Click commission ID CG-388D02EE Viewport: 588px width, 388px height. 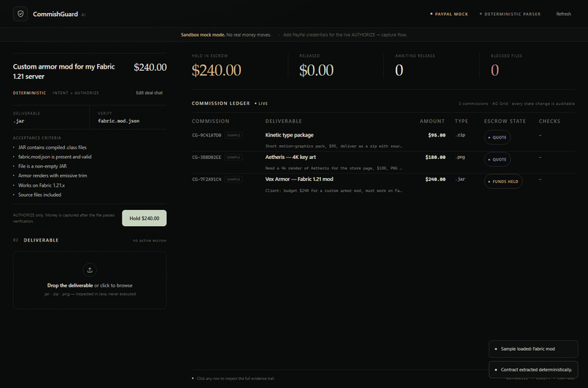[206, 158]
